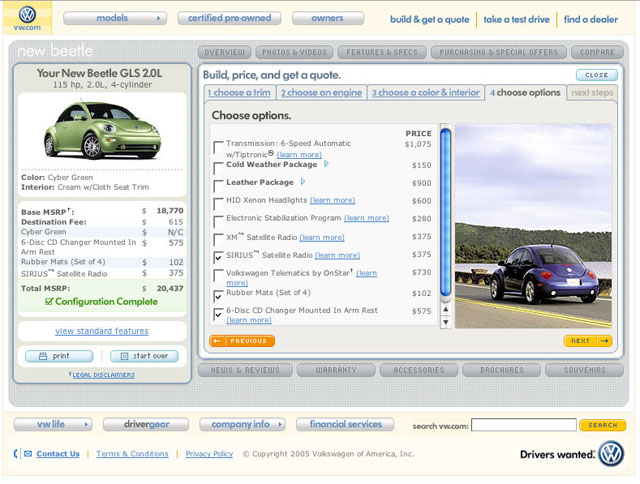Click the VW logo home icon

click(x=27, y=17)
